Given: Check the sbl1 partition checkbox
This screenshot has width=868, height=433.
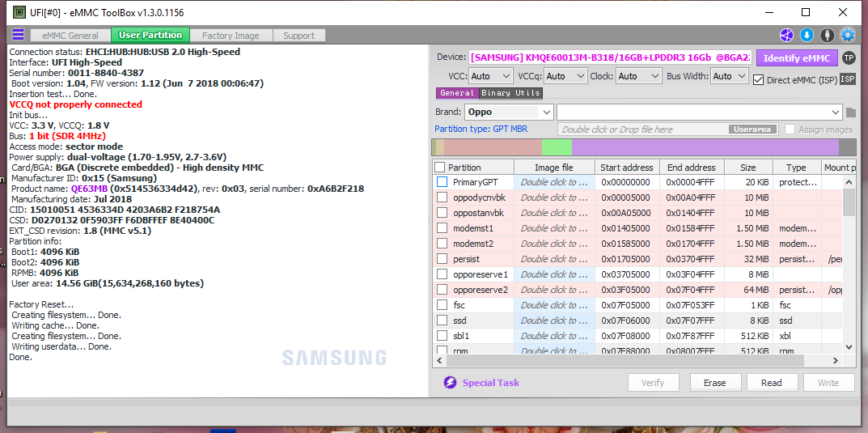Looking at the screenshot, I should tap(442, 336).
